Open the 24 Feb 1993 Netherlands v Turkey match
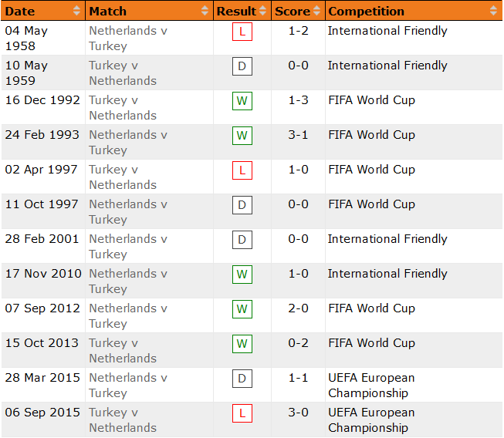This screenshot has height=438, width=504. (x=128, y=142)
